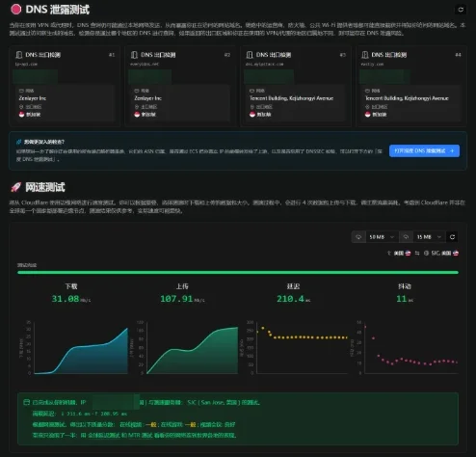Click the rocket icon beside the speed test heading

tap(16, 187)
